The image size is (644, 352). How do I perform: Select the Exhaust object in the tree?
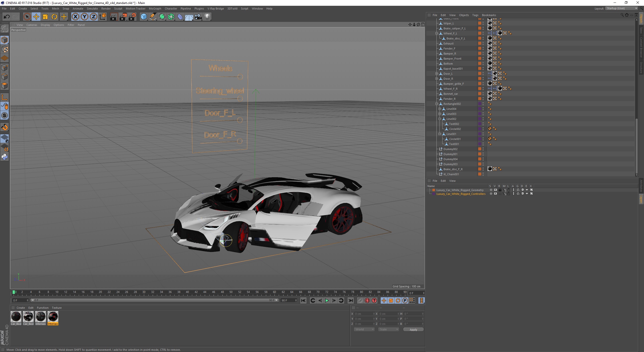448,43
